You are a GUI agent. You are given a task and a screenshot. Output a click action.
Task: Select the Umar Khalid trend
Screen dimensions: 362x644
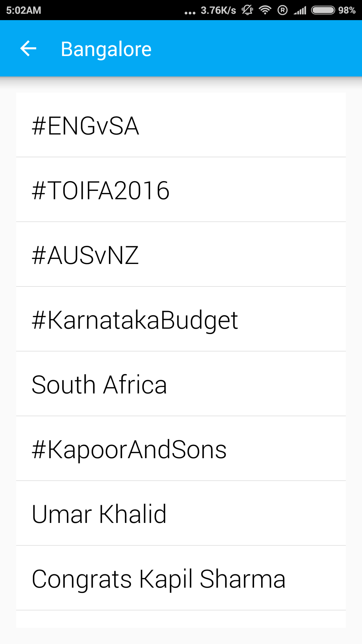click(181, 513)
